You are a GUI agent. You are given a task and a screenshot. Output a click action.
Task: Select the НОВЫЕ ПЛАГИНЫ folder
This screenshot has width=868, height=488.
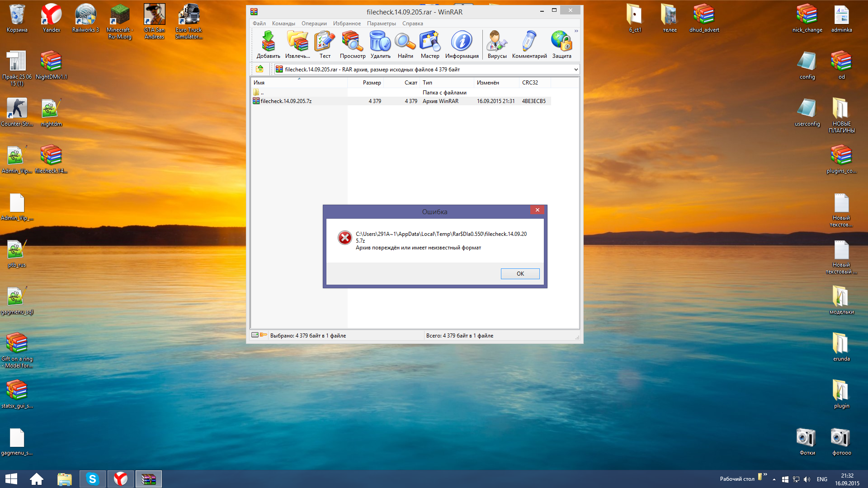[841, 116]
